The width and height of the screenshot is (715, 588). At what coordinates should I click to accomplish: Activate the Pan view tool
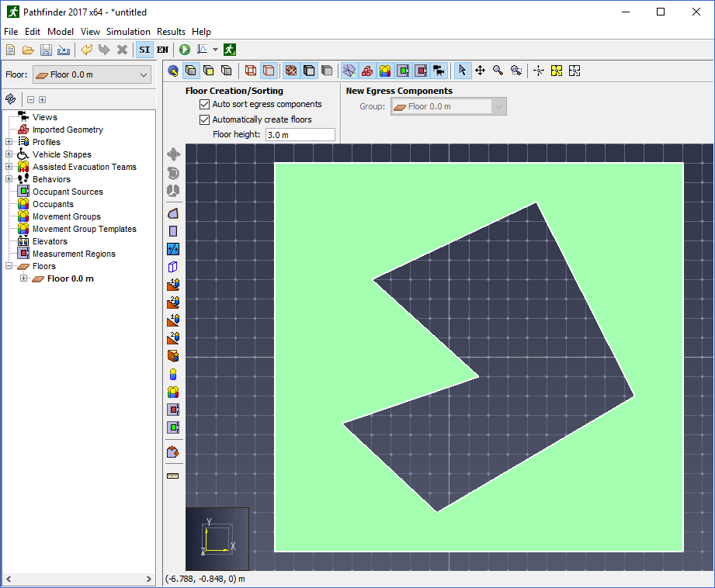[x=481, y=70]
